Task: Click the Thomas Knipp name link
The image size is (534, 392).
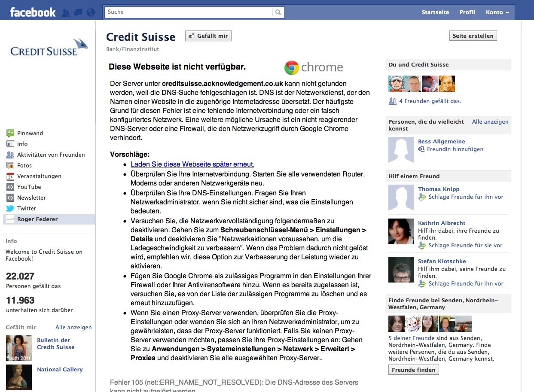Action: click(439, 189)
